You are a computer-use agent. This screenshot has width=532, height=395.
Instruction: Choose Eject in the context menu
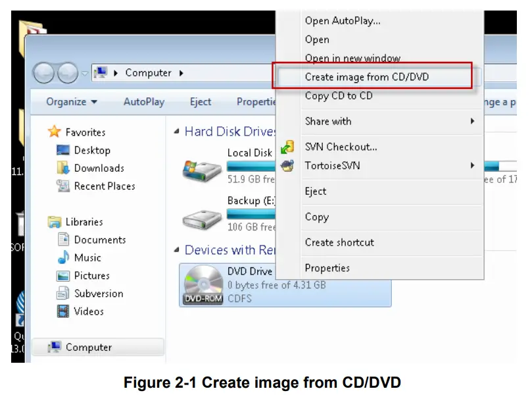pyautogui.click(x=316, y=191)
